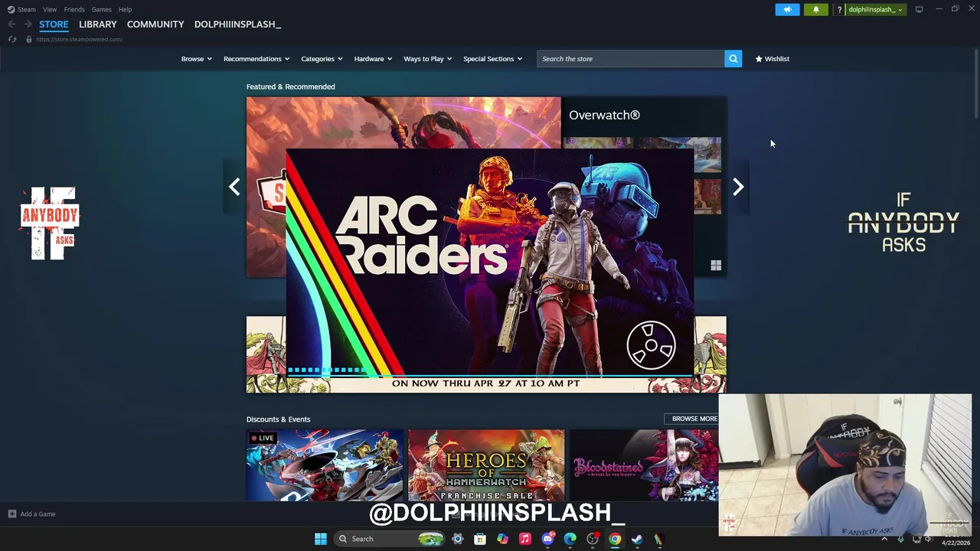
Task: Click the Add a Game link
Action: 38,514
